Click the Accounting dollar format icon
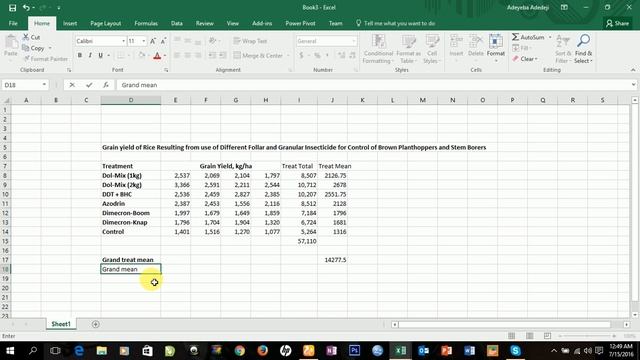 click(x=302, y=55)
